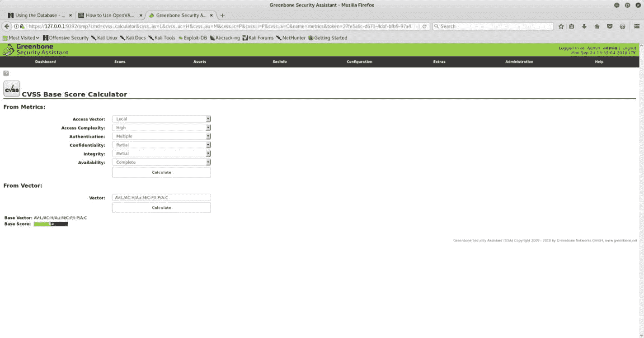The image size is (644, 338).
Task: Open Getting Started bookmark
Action: coord(328,38)
